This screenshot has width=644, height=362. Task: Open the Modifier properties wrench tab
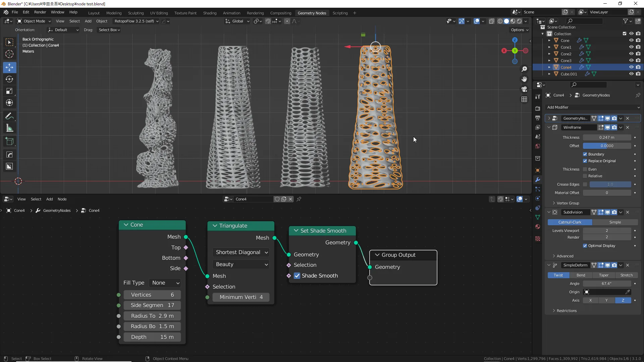tap(538, 180)
